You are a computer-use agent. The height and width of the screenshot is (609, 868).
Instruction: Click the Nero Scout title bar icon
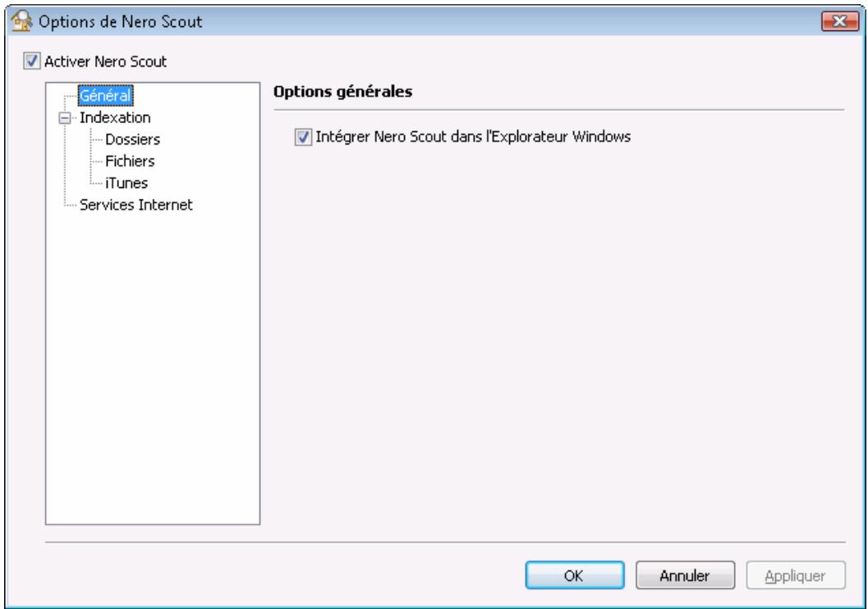(21, 21)
